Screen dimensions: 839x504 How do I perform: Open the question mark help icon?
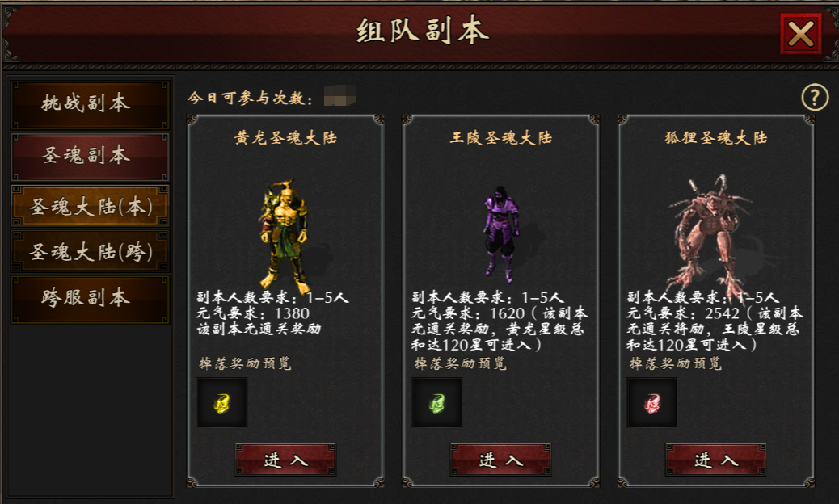click(x=815, y=97)
